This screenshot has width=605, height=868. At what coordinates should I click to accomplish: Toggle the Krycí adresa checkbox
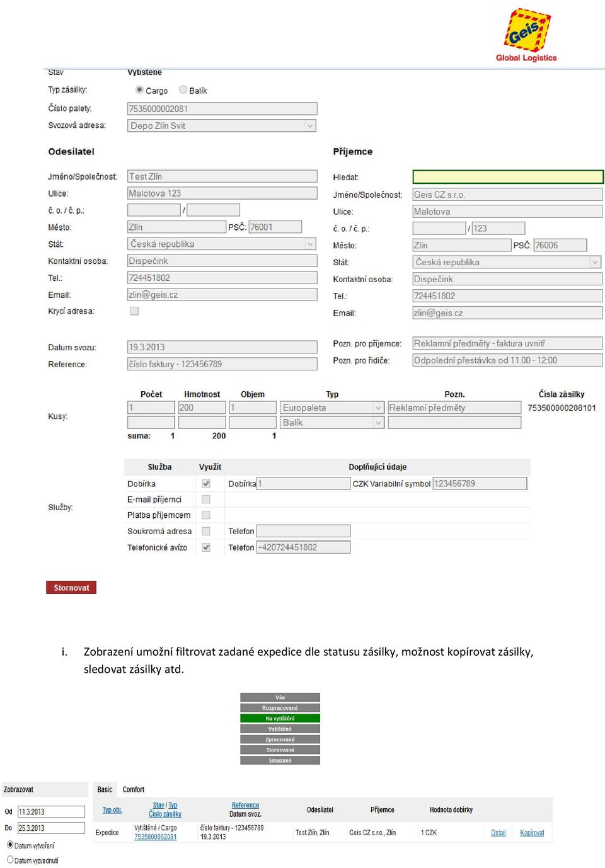coord(134,311)
